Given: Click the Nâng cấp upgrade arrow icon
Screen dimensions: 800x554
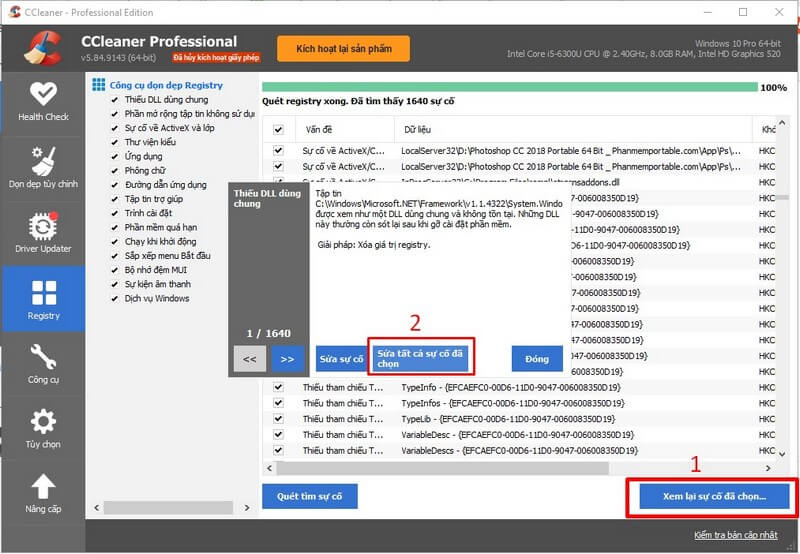Looking at the screenshot, I should pyautogui.click(x=43, y=487).
